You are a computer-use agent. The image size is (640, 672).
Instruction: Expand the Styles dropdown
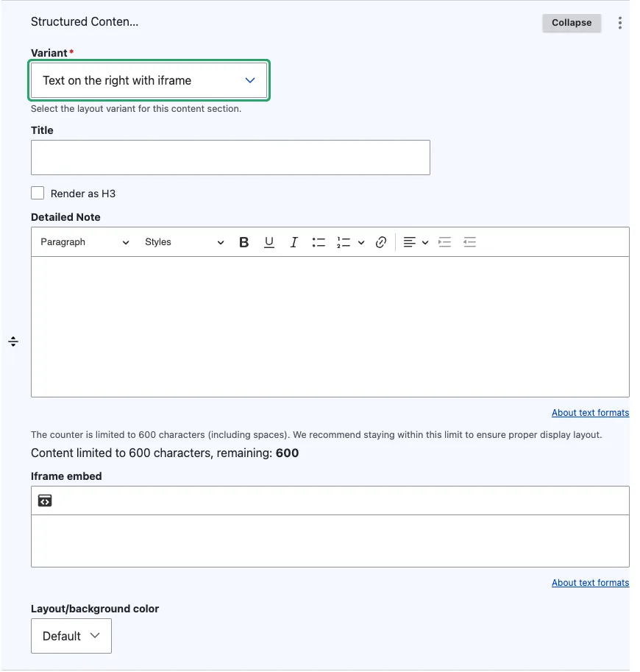[184, 242]
